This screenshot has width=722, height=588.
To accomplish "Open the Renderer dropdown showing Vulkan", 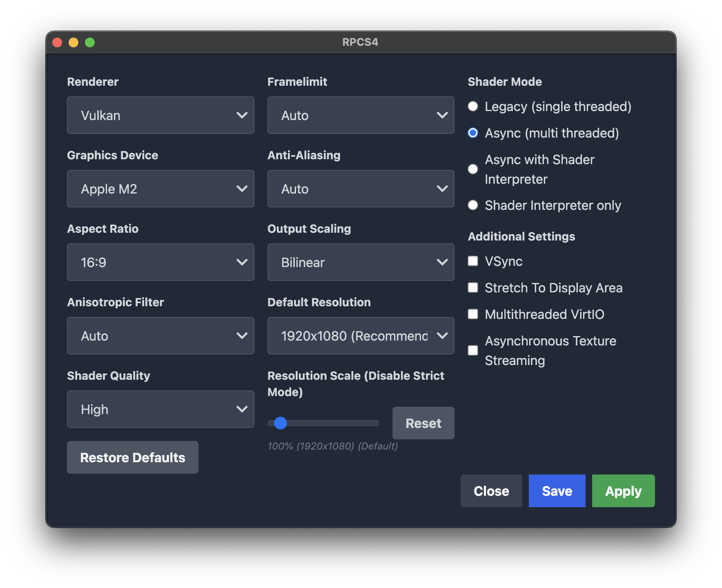I will tap(160, 115).
